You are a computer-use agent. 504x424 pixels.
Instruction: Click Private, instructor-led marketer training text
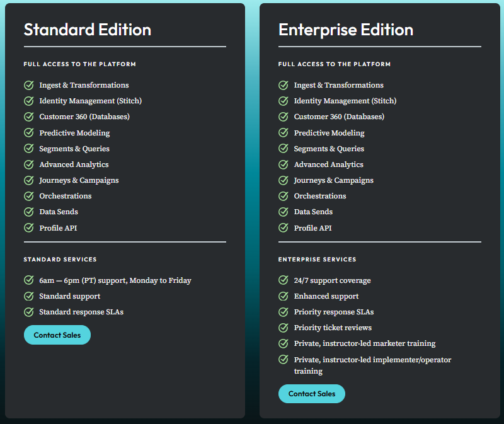click(365, 343)
